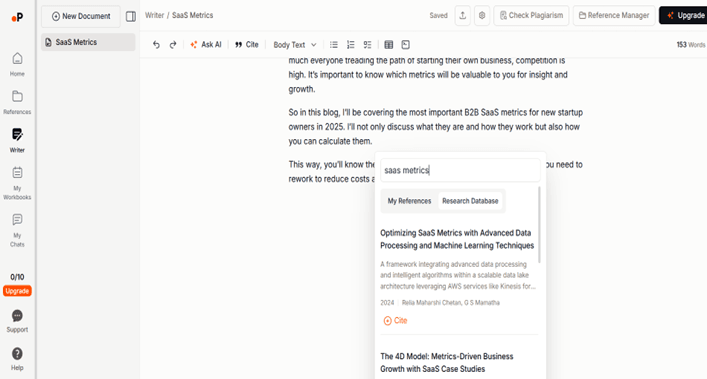Click the Saved status text

[x=438, y=15]
